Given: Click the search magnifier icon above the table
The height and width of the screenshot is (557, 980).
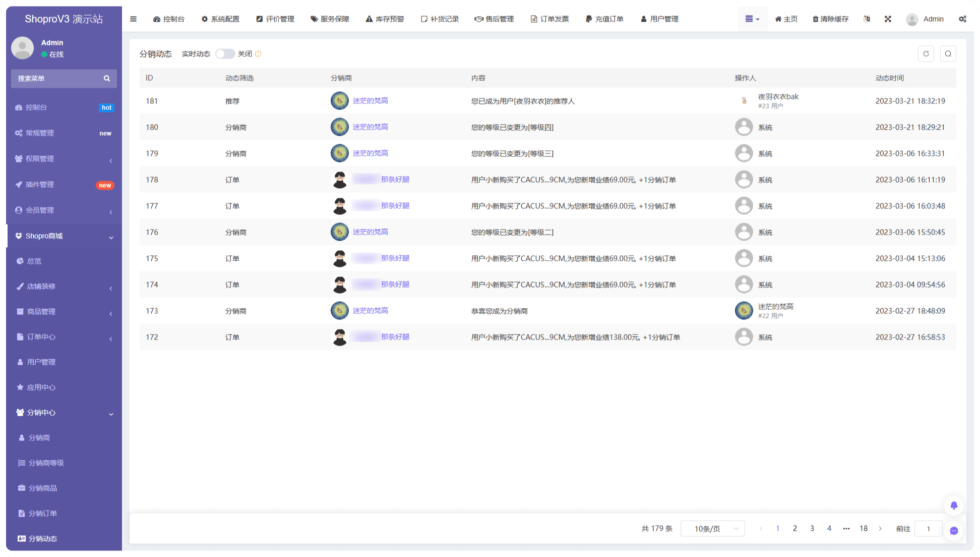Looking at the screenshot, I should click(948, 54).
